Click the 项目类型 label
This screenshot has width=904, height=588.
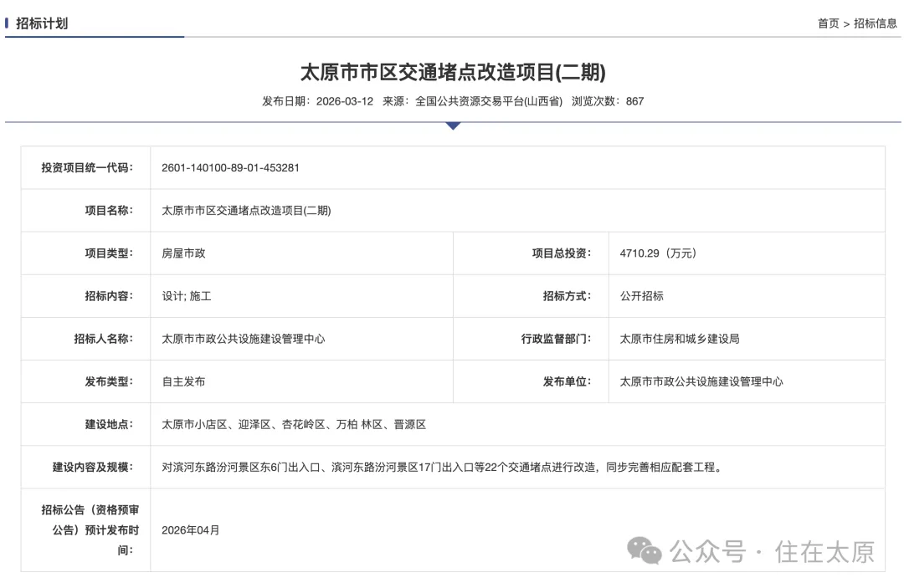pos(109,253)
